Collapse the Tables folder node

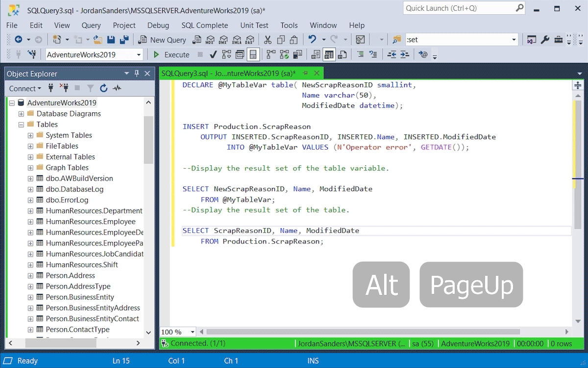tap(21, 125)
